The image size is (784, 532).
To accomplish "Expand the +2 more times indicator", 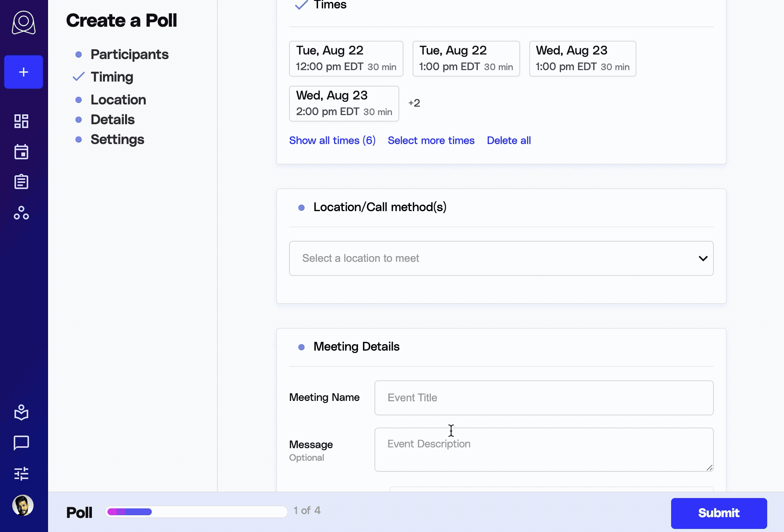I will point(414,103).
